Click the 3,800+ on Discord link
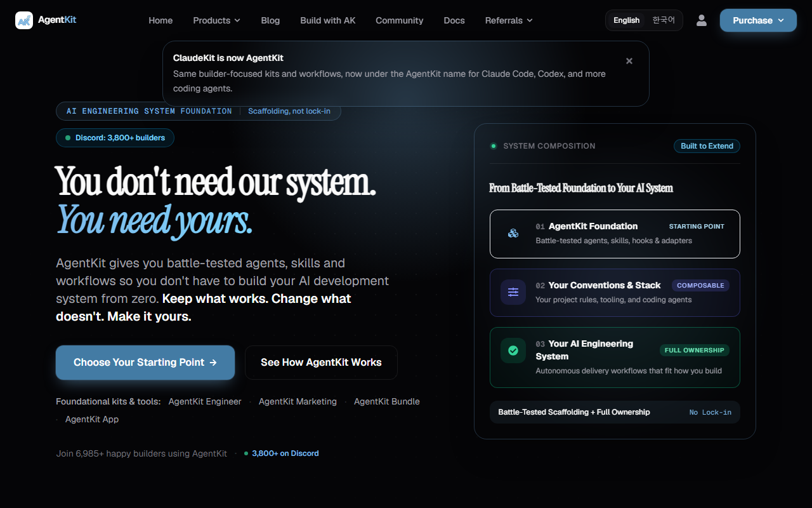 (x=282, y=453)
